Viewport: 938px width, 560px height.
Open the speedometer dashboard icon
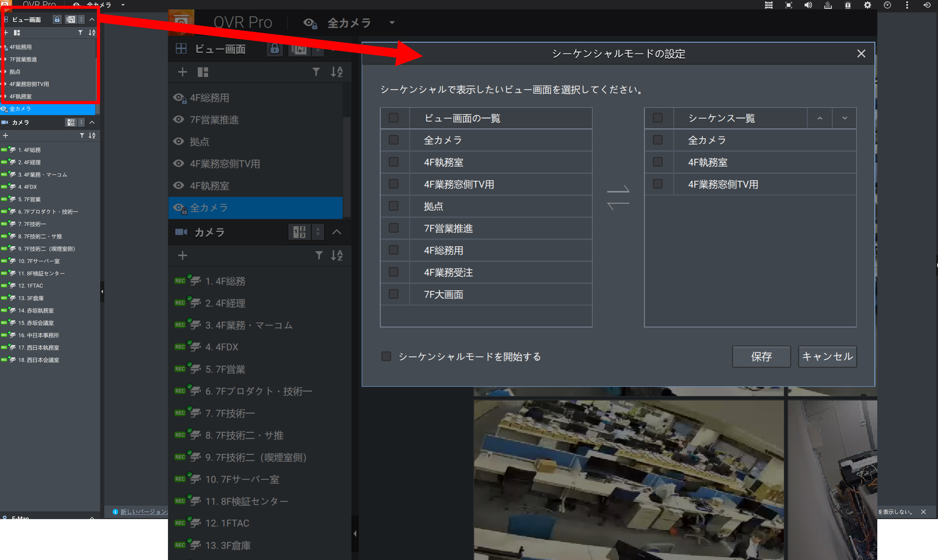pyautogui.click(x=887, y=5)
